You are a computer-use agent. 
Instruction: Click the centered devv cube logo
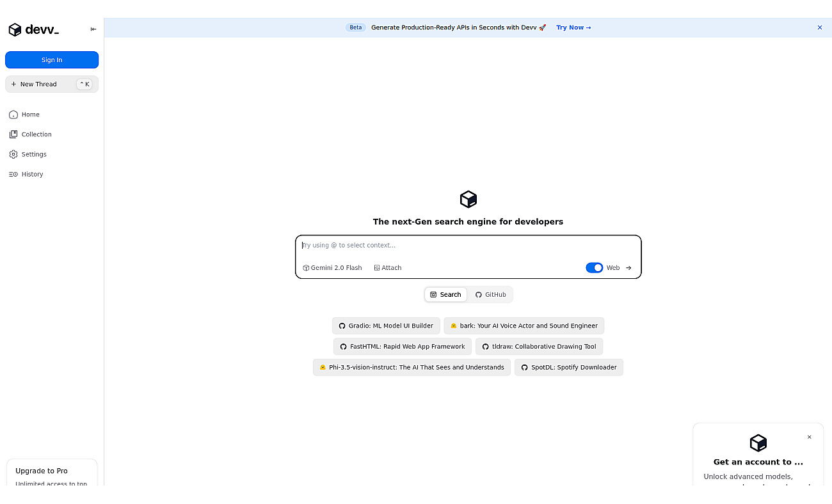pos(468,199)
